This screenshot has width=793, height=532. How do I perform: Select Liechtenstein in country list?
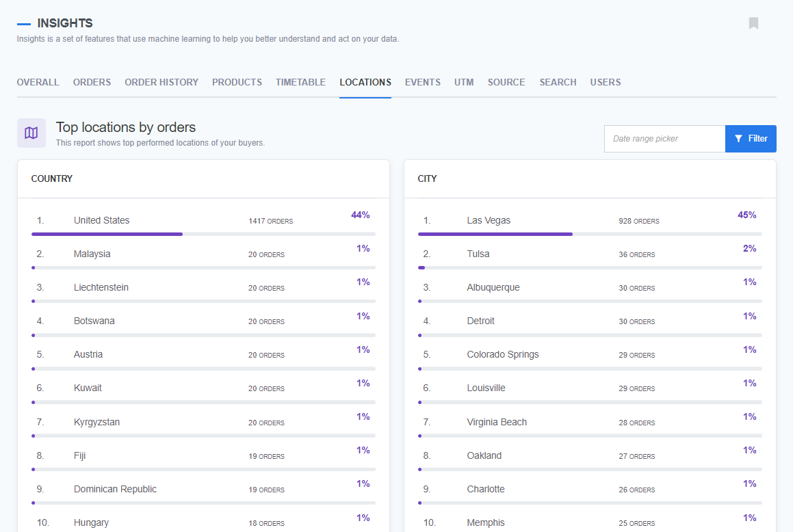(x=203, y=287)
